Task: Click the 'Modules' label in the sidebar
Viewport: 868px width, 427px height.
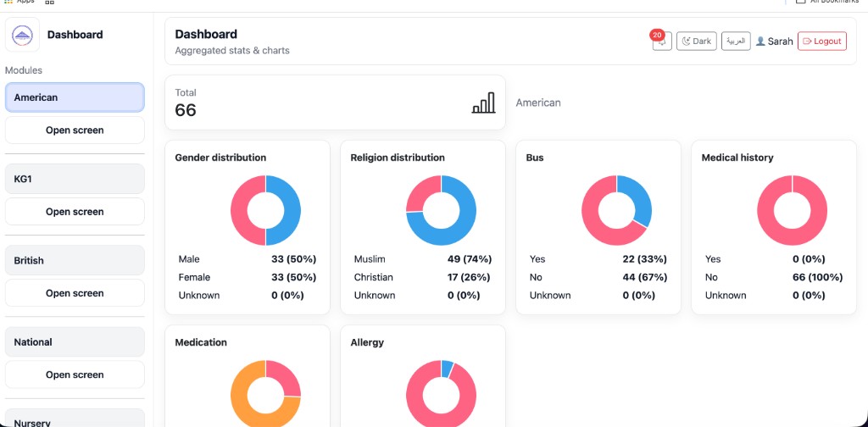Action: point(23,70)
